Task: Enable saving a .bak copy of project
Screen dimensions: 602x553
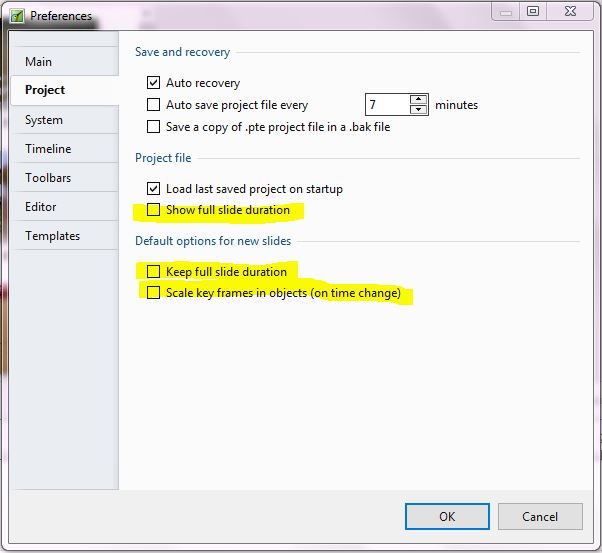Action: [153, 127]
